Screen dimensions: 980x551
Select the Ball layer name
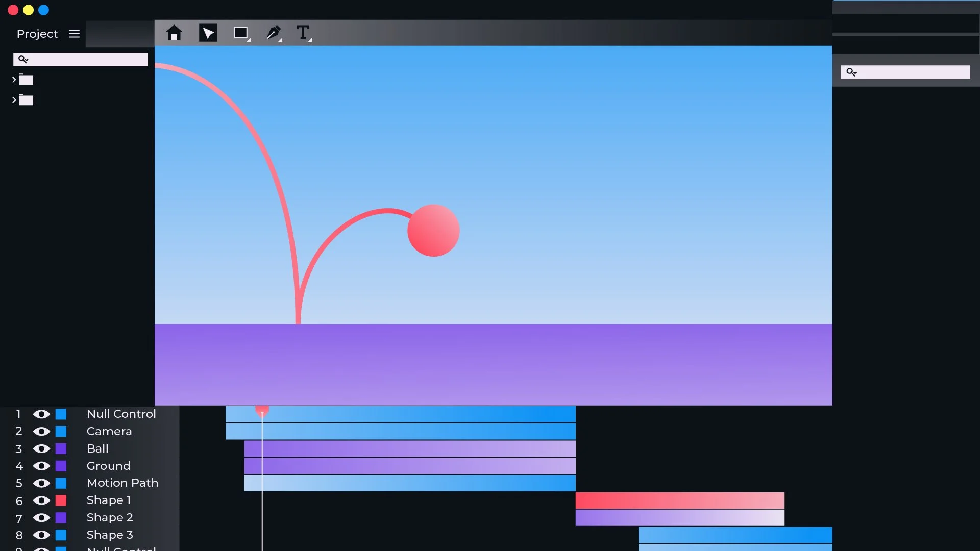click(x=97, y=448)
